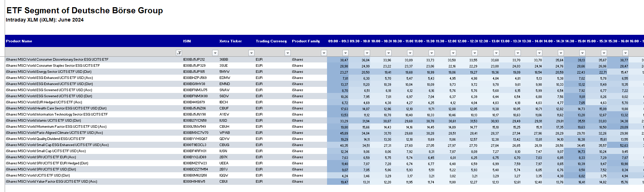Select the 09:00 - 09:30 header cell
Image resolution: width=644 pixels, height=192 pixels.
pyautogui.click(x=338, y=41)
